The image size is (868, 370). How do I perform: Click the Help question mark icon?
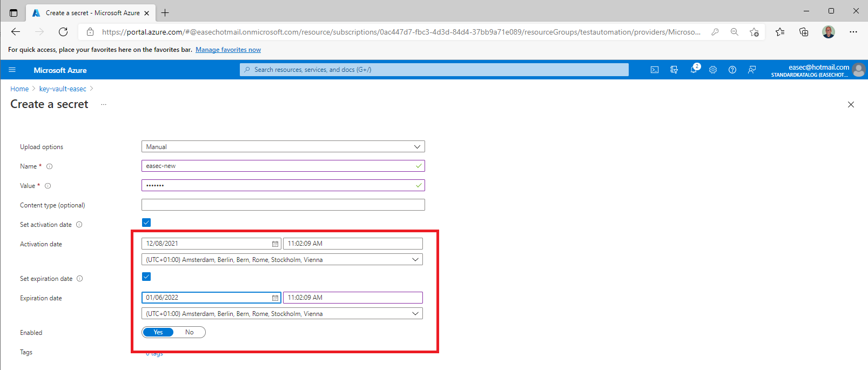[732, 70]
